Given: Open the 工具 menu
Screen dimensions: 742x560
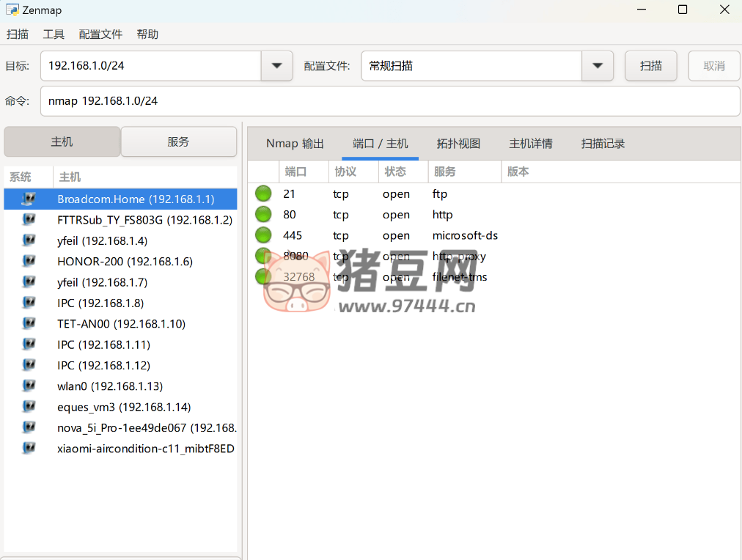Looking at the screenshot, I should coord(54,34).
